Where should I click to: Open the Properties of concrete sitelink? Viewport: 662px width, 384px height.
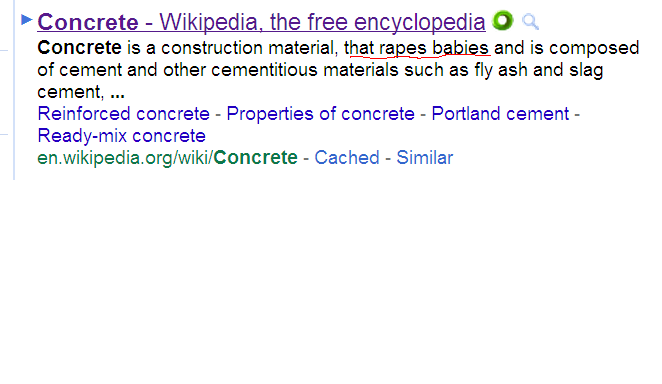click(320, 114)
